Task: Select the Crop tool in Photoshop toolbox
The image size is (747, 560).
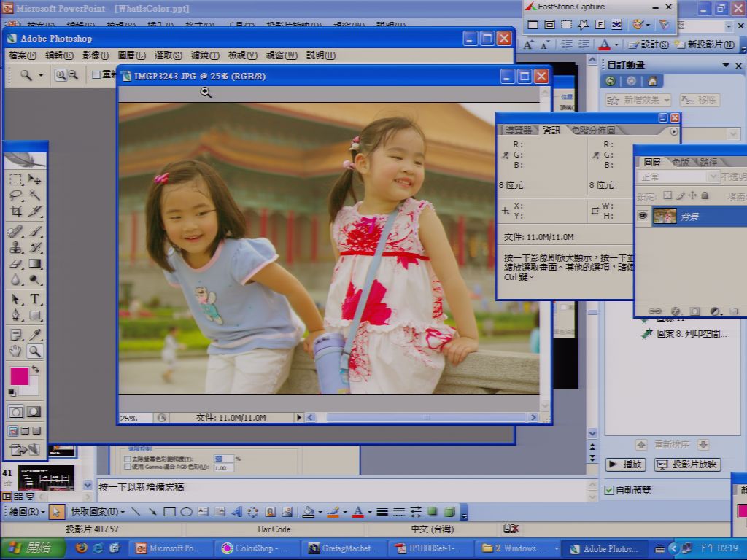Action: pos(16,211)
